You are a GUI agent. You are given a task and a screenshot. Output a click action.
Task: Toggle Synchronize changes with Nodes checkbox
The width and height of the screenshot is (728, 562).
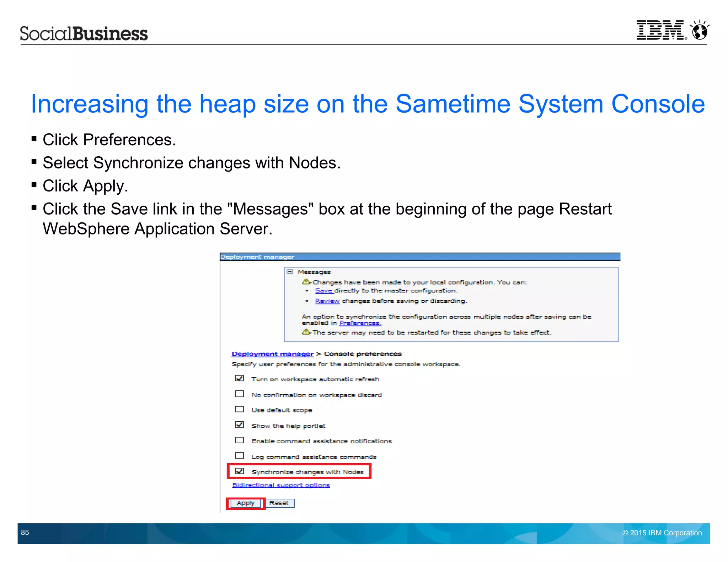point(240,471)
